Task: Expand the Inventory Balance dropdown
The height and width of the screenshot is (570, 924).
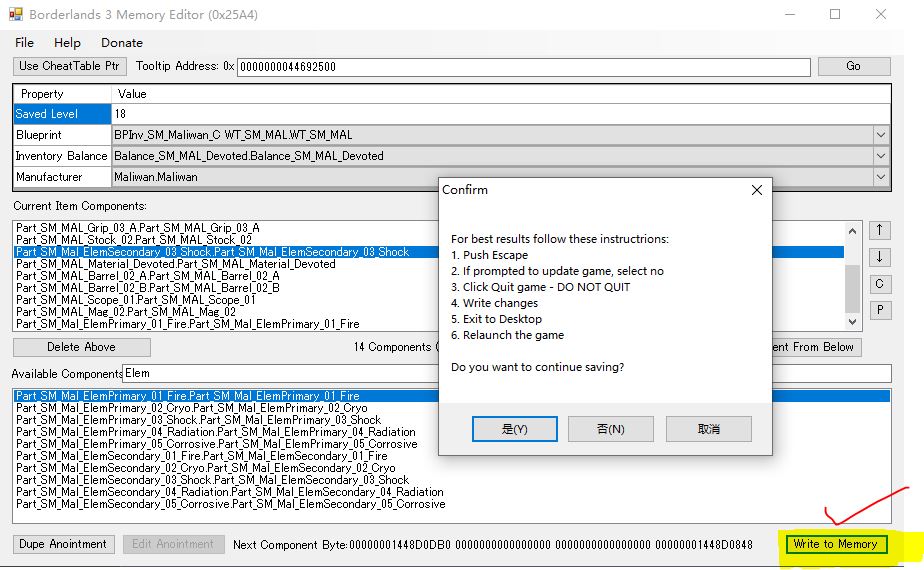Action: pos(881,156)
